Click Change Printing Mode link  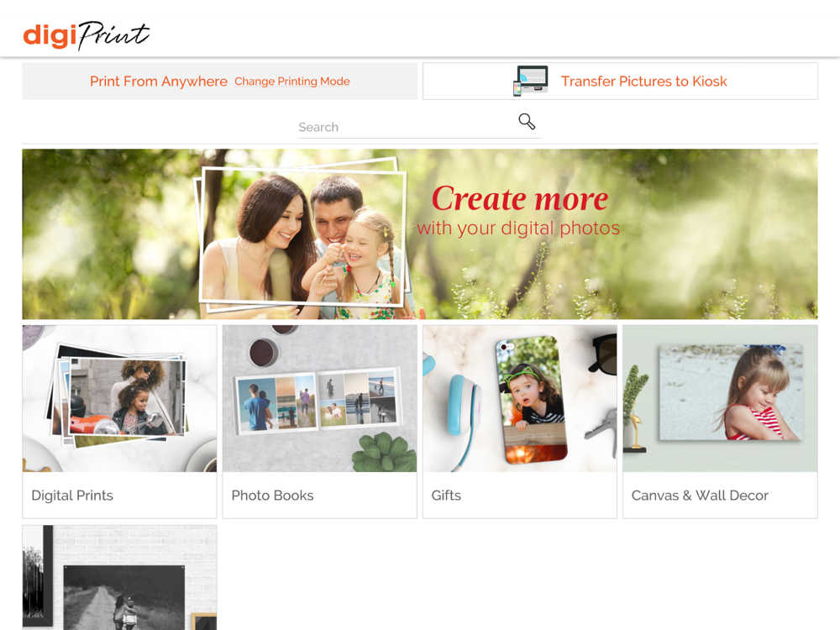click(292, 81)
